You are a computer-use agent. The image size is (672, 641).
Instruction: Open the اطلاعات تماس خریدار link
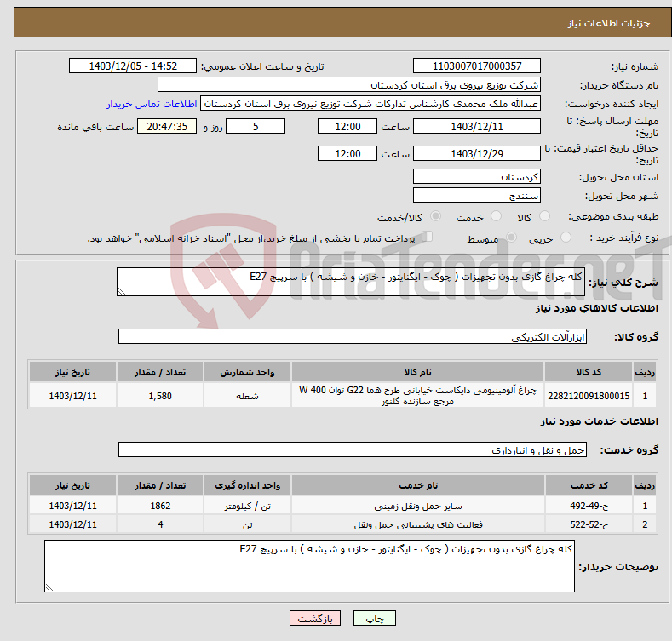152,104
